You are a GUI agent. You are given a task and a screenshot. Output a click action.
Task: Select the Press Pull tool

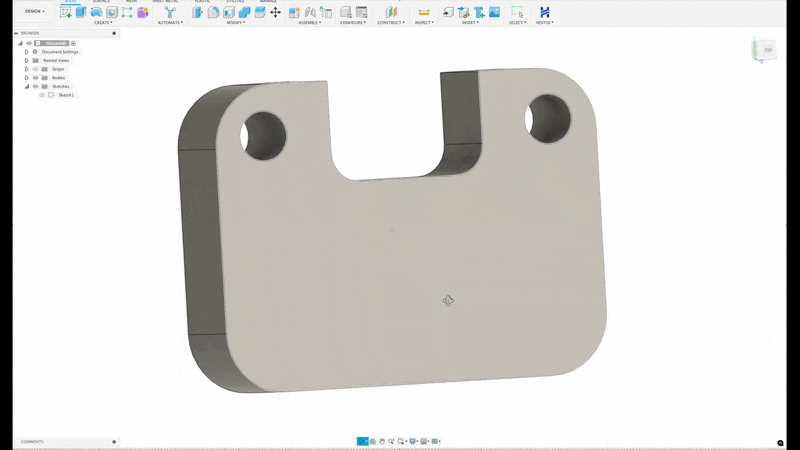point(198,12)
